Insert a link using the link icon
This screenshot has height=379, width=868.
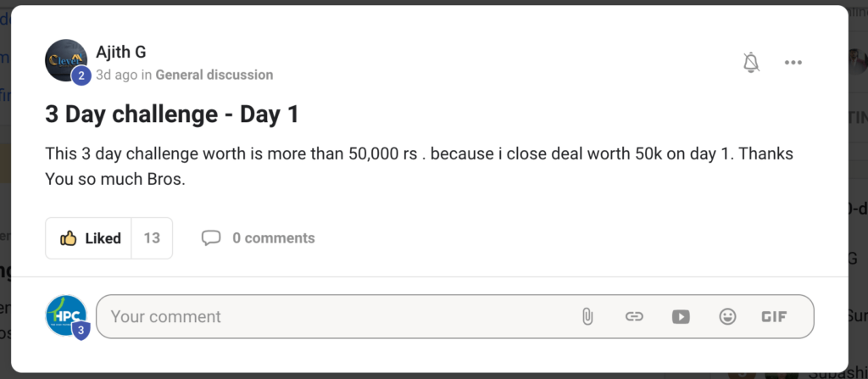[633, 316]
